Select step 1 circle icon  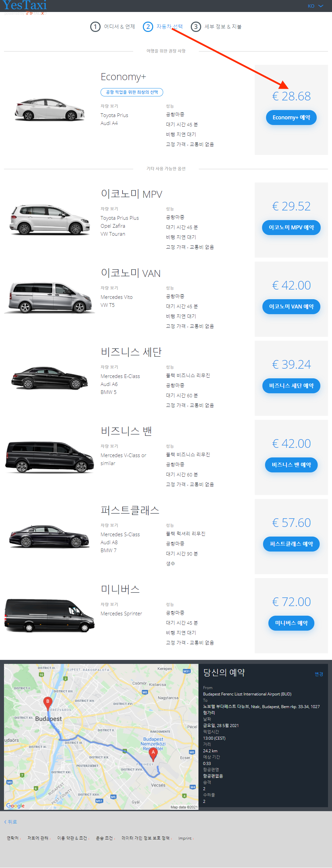click(95, 27)
